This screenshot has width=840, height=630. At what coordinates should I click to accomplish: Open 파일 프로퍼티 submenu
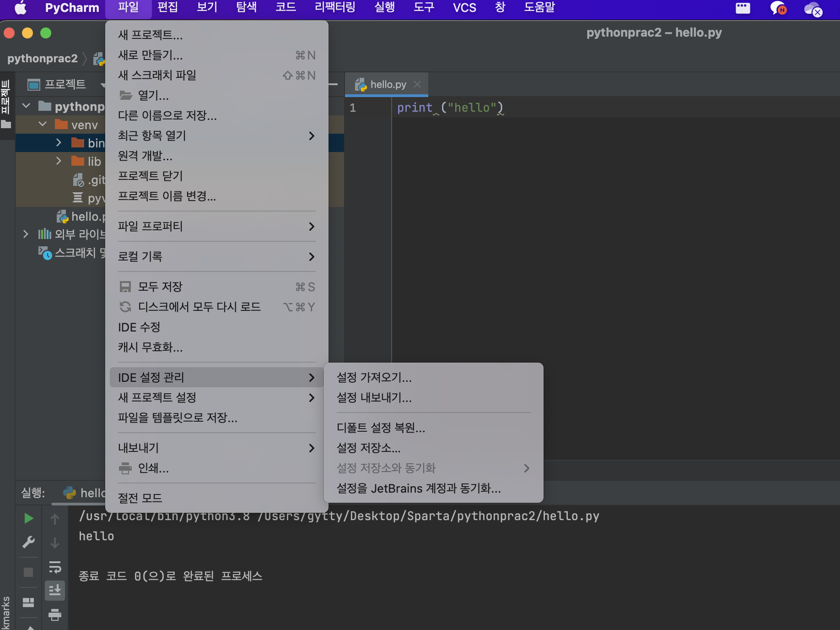[x=216, y=226]
